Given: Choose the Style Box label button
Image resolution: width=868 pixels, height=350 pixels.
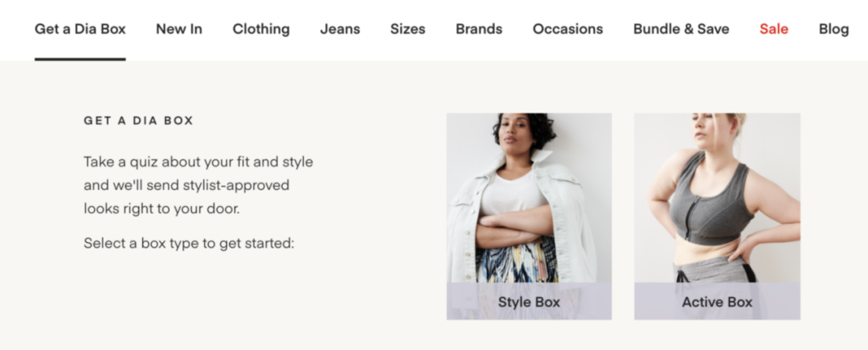Looking at the screenshot, I should 529,303.
